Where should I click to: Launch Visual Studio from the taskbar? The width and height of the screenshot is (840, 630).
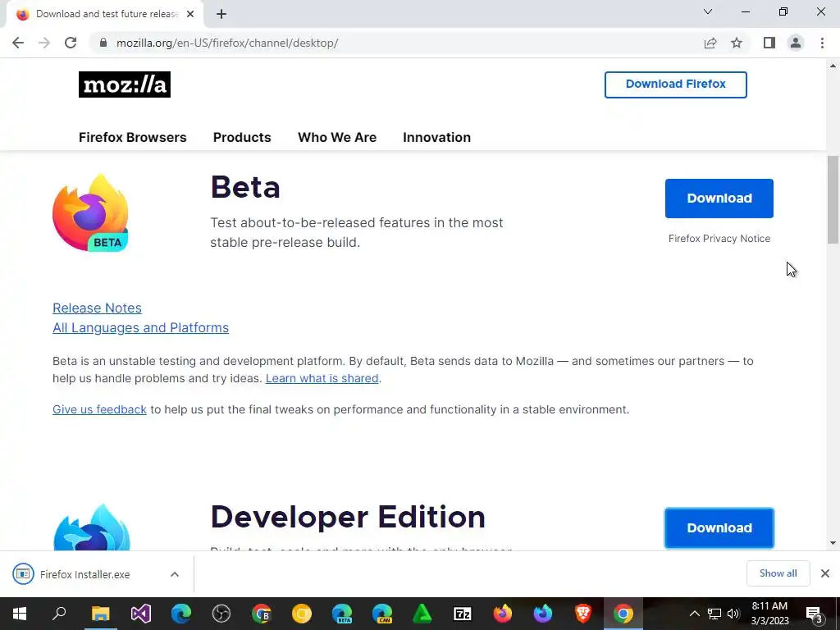tap(141, 614)
